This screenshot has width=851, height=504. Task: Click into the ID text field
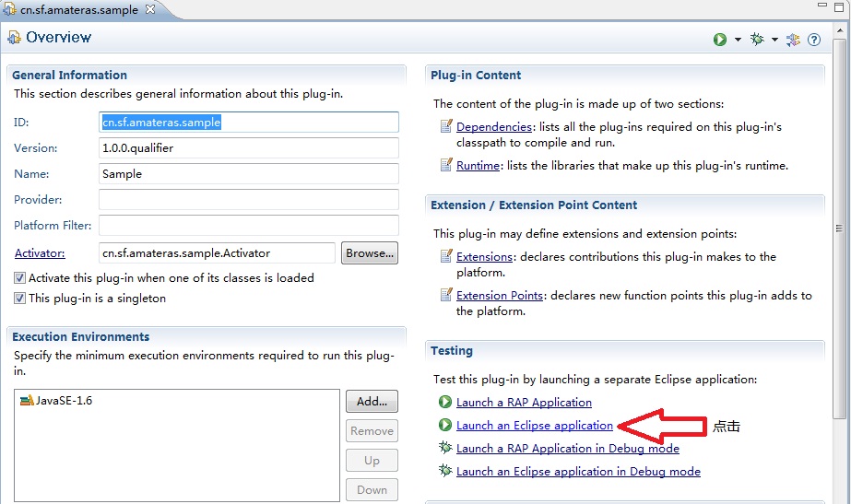[249, 122]
